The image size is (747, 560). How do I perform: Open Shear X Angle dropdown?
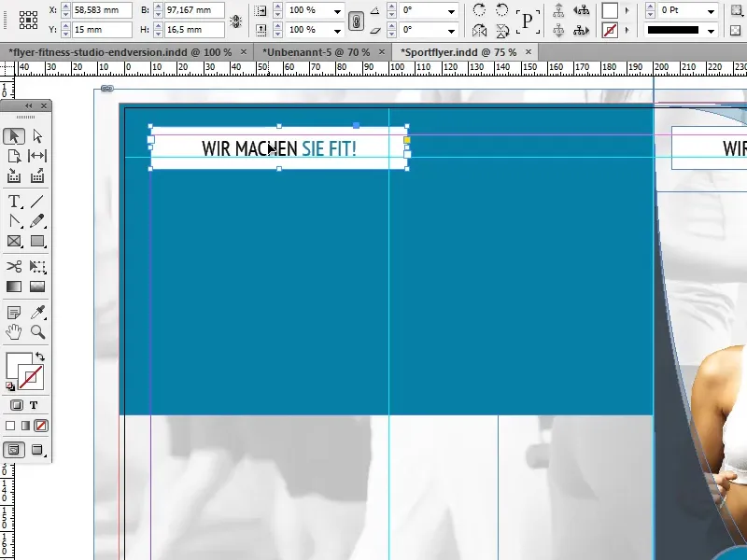(x=451, y=31)
